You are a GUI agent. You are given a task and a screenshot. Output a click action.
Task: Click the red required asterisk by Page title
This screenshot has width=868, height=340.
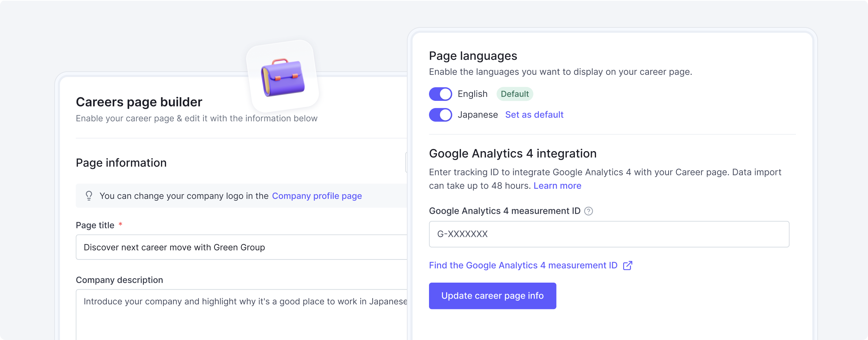pyautogui.click(x=121, y=224)
